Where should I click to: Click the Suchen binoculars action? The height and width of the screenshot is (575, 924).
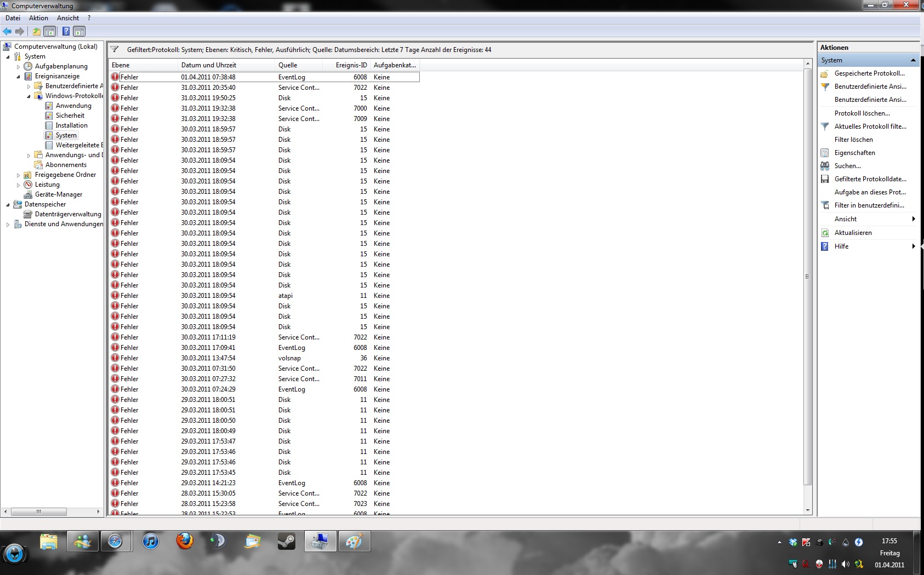pyautogui.click(x=847, y=166)
